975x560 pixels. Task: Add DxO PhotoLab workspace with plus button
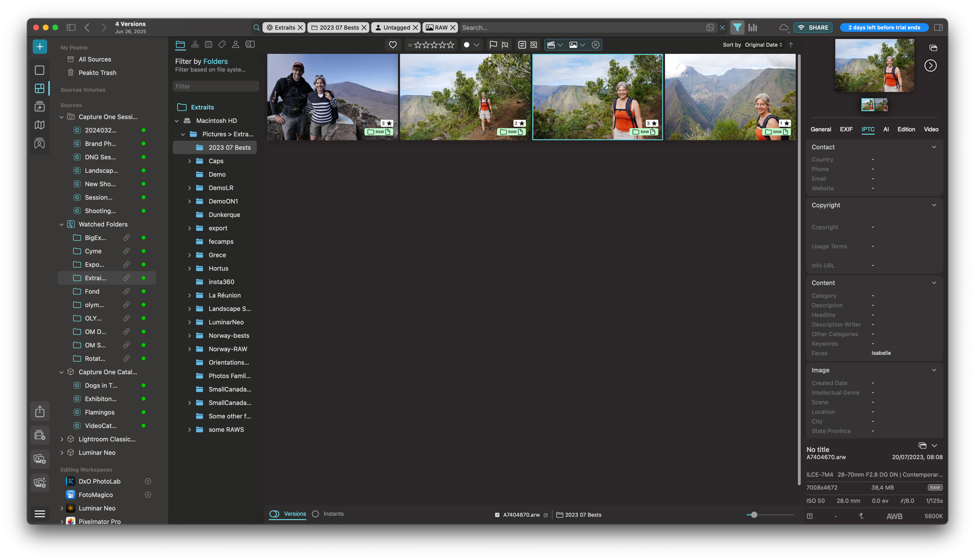coord(148,481)
